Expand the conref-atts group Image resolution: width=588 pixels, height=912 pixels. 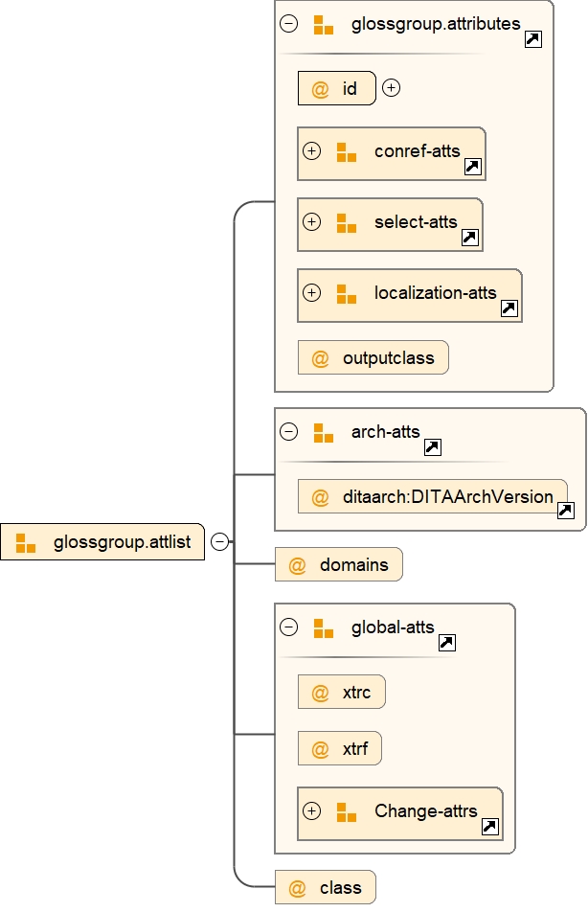click(311, 151)
